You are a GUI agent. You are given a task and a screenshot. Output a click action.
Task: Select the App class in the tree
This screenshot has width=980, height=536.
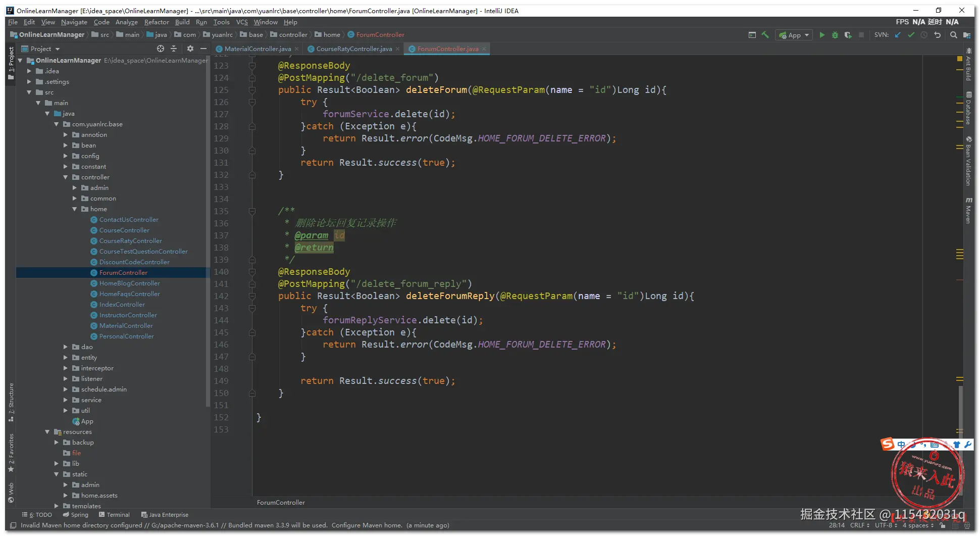(x=83, y=421)
